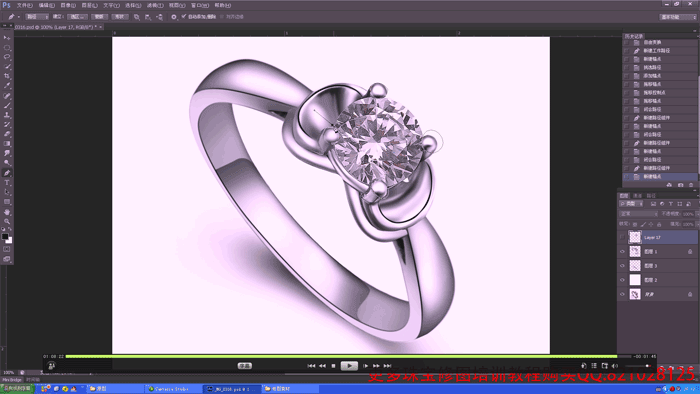Screen dimensions: 700x394
Task: Open the Image menu
Action: click(68, 5)
